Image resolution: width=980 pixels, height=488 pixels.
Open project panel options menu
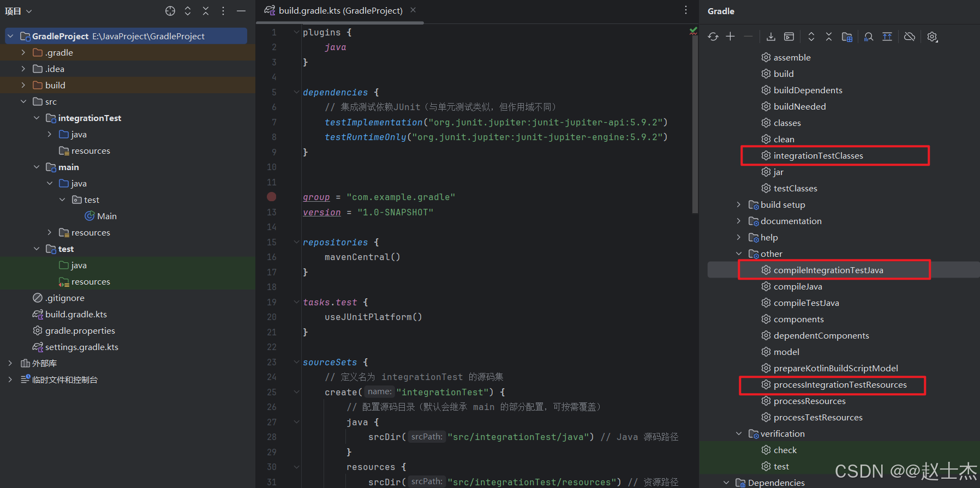pos(223,11)
